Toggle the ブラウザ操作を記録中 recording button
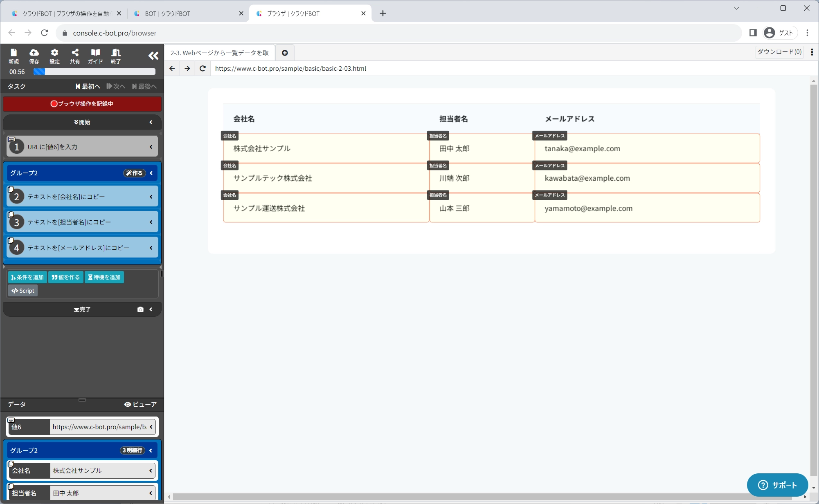This screenshot has height=504, width=819. pos(82,104)
